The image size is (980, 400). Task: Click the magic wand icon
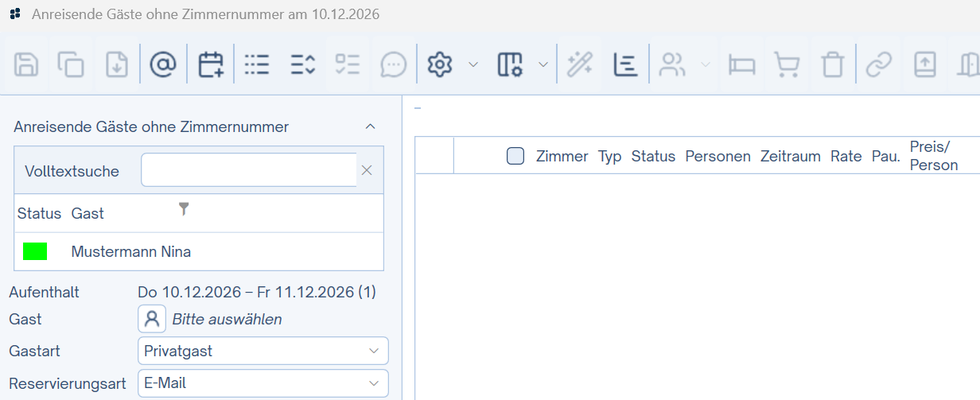(x=579, y=64)
